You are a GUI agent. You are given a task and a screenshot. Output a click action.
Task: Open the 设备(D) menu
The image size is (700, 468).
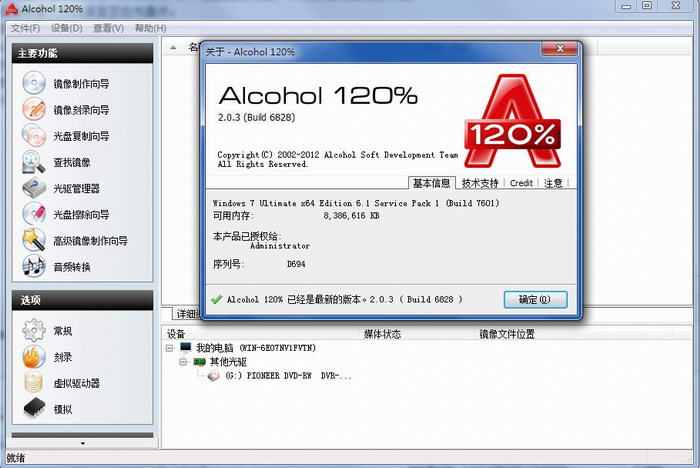point(67,28)
